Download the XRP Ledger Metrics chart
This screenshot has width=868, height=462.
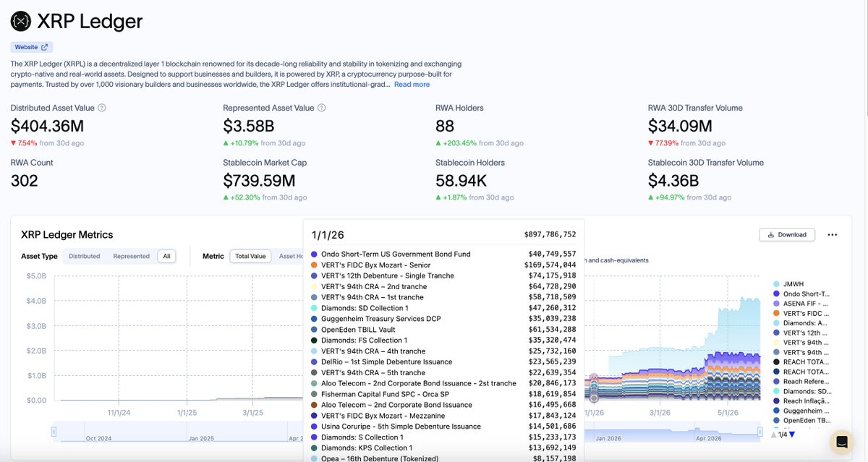point(787,234)
